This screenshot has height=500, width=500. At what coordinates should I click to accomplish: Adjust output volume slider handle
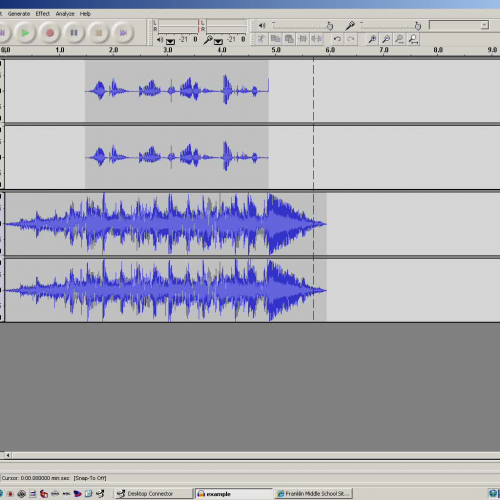point(330,26)
